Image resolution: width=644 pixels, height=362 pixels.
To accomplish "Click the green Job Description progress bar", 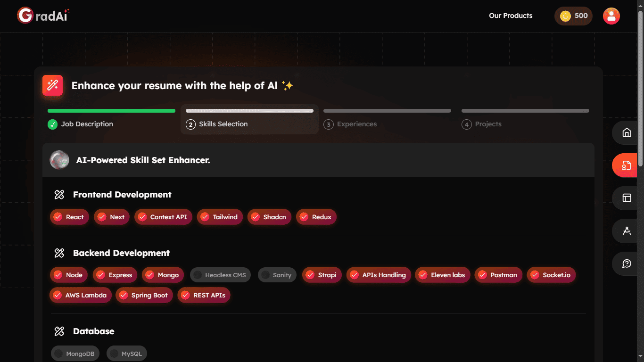I will [111, 110].
